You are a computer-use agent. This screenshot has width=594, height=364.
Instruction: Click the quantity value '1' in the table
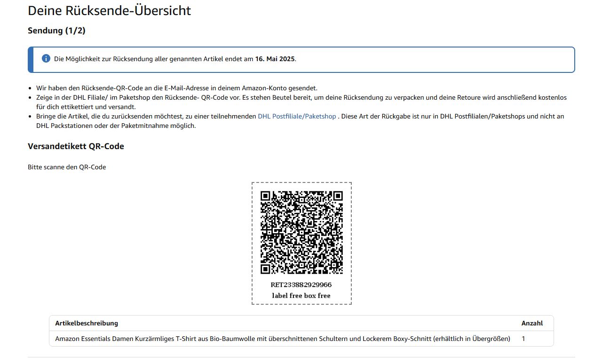tap(524, 339)
